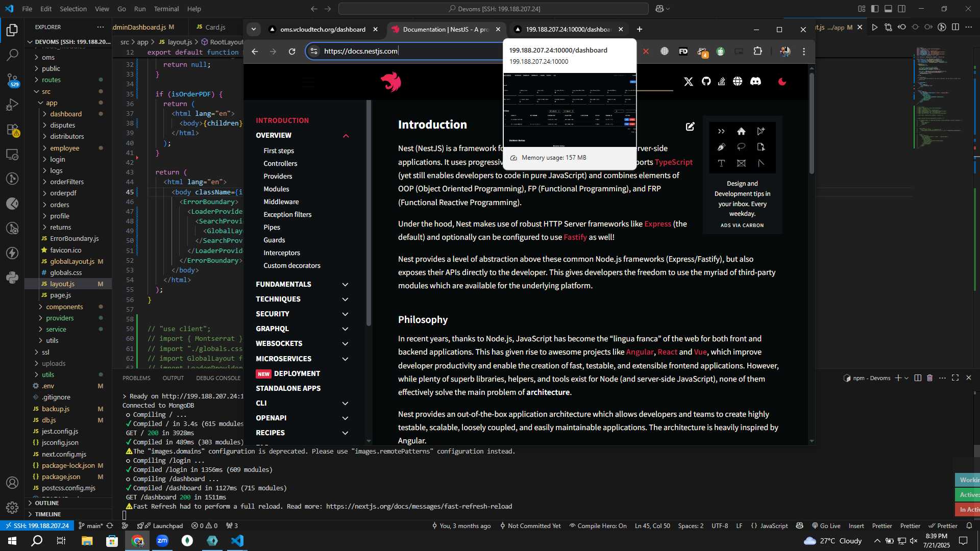Expand the SECURITY section
Image resolution: width=980 pixels, height=551 pixels.
coord(345,314)
